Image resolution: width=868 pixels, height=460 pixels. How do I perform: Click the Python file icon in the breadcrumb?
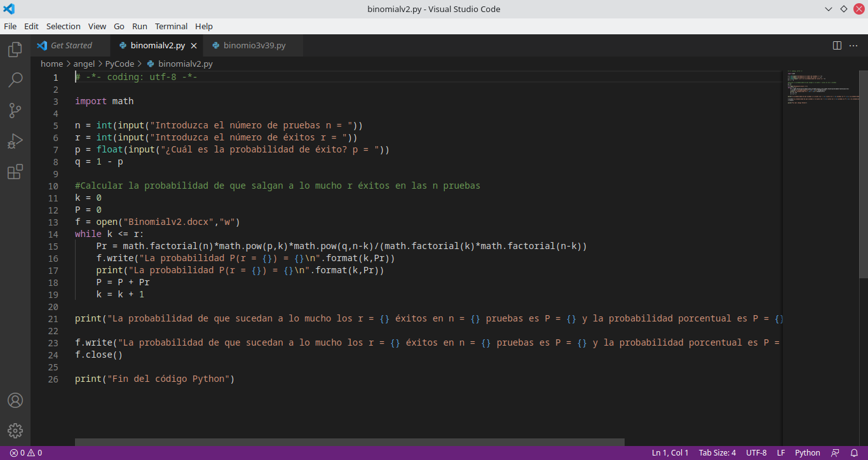point(151,64)
